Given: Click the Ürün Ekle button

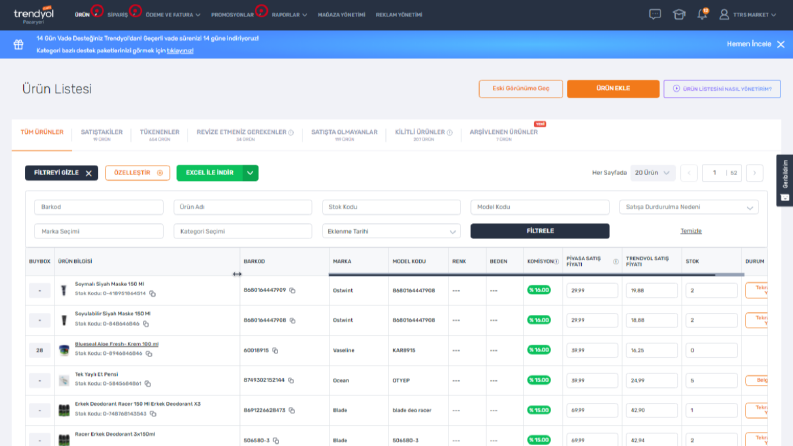Looking at the screenshot, I should point(613,88).
